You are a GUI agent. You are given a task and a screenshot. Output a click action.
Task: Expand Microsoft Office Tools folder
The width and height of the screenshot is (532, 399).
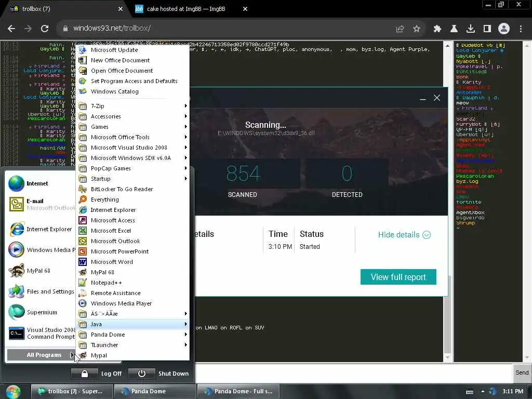[132, 137]
